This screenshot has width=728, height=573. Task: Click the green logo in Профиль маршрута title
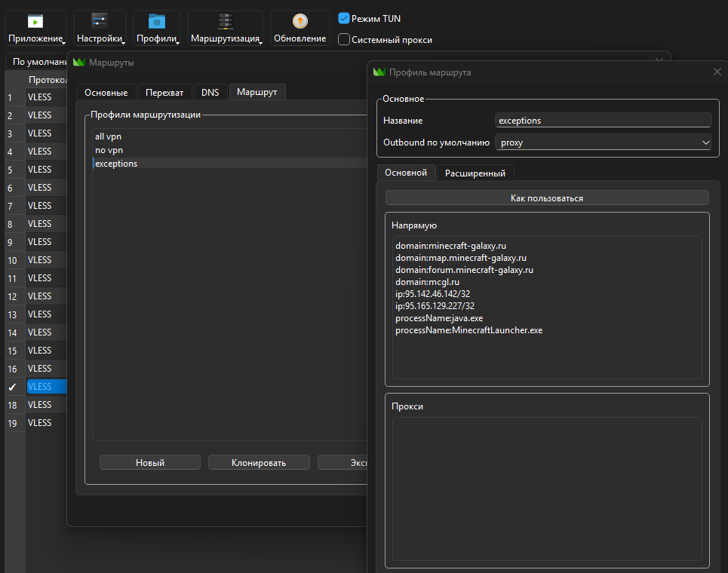point(379,72)
